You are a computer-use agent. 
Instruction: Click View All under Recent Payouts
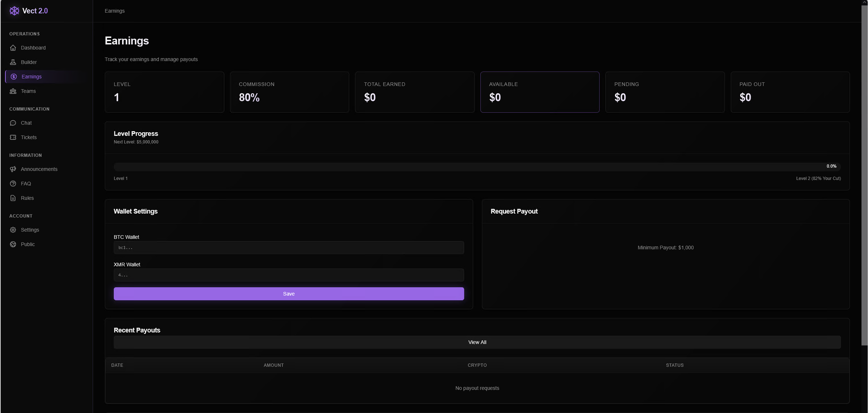click(477, 342)
